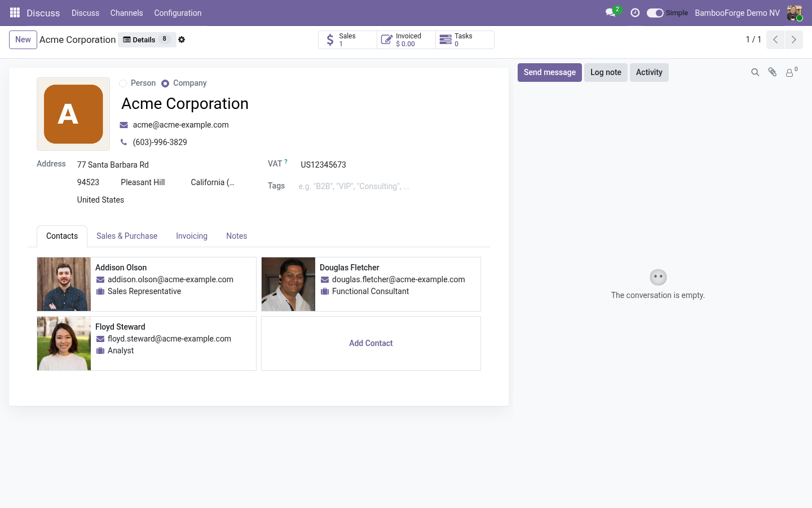812x508 pixels.
Task: Create a new record with New button
Action: pos(23,40)
